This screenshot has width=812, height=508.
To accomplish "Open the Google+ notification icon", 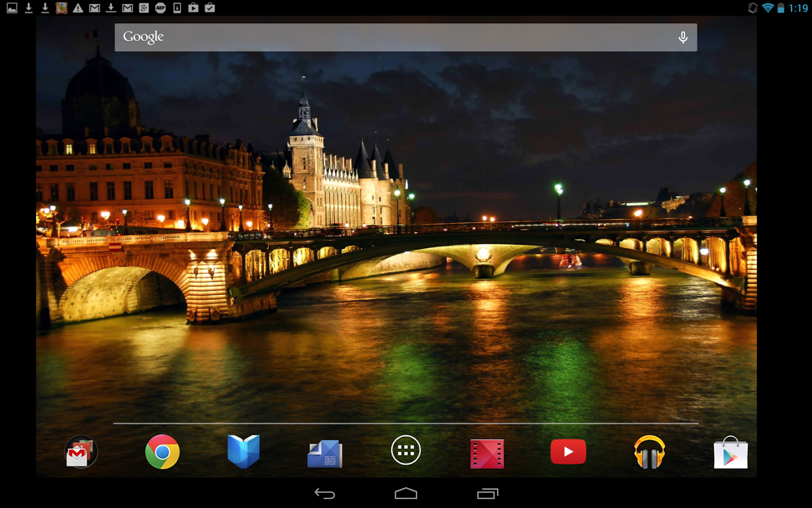I will click(x=144, y=7).
